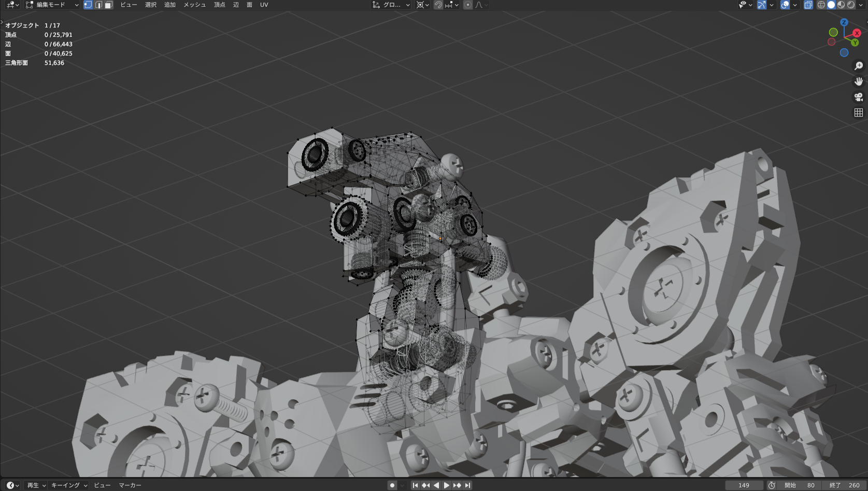Toggle proportional editing
Image resolution: width=868 pixels, height=491 pixels.
pyautogui.click(x=468, y=5)
